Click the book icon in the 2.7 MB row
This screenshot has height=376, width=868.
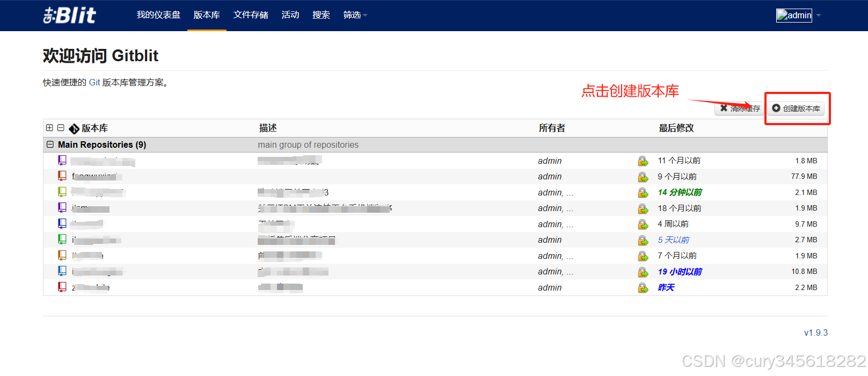[62, 239]
